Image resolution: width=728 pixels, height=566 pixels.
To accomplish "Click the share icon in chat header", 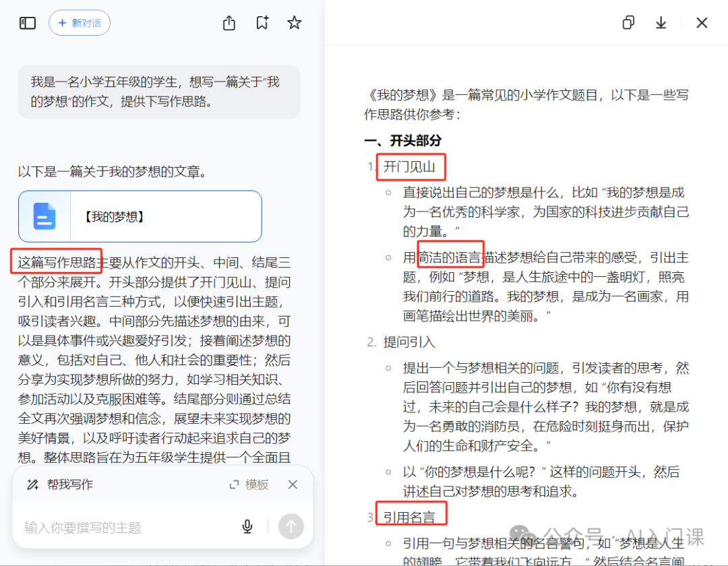I will (229, 23).
